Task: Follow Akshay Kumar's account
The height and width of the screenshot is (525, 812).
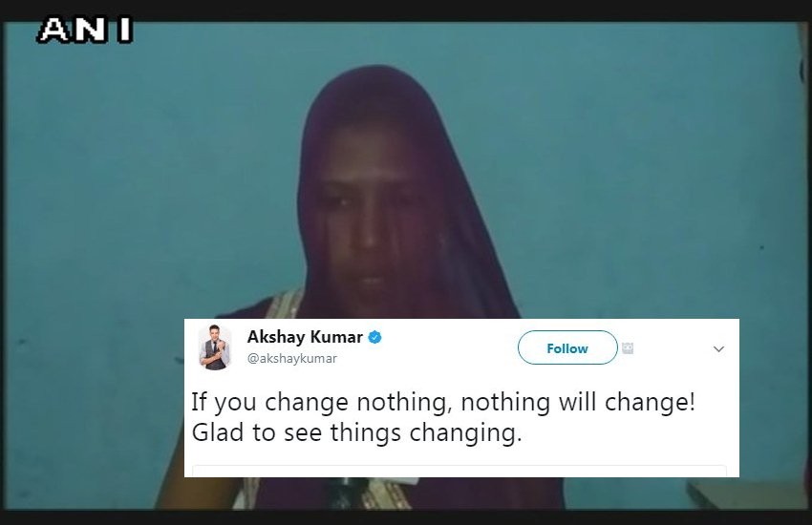Action: coord(567,347)
